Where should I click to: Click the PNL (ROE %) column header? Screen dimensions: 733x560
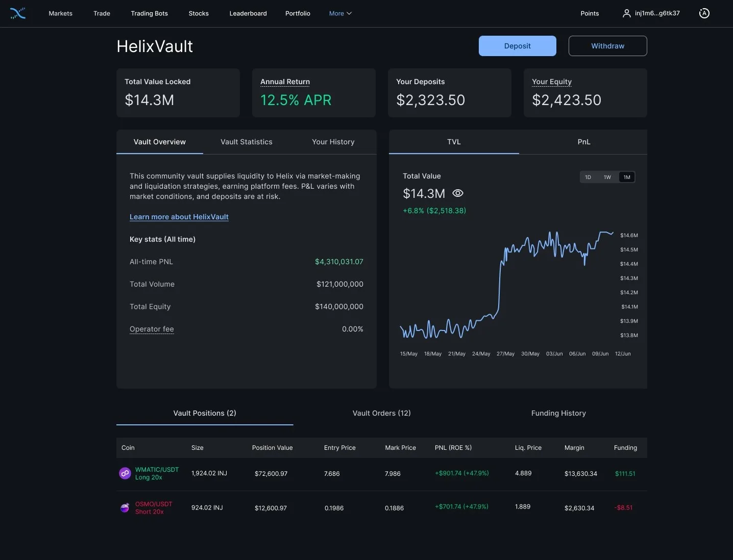click(x=453, y=448)
